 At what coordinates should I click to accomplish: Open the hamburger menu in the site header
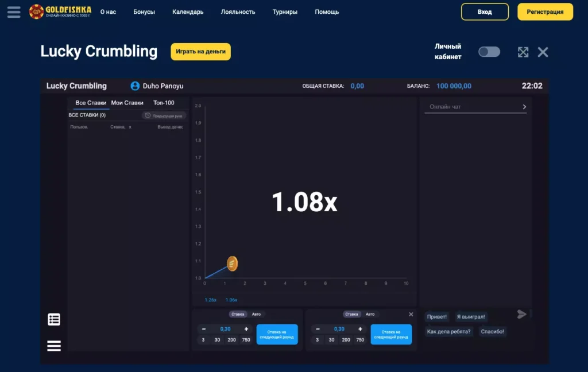point(13,11)
